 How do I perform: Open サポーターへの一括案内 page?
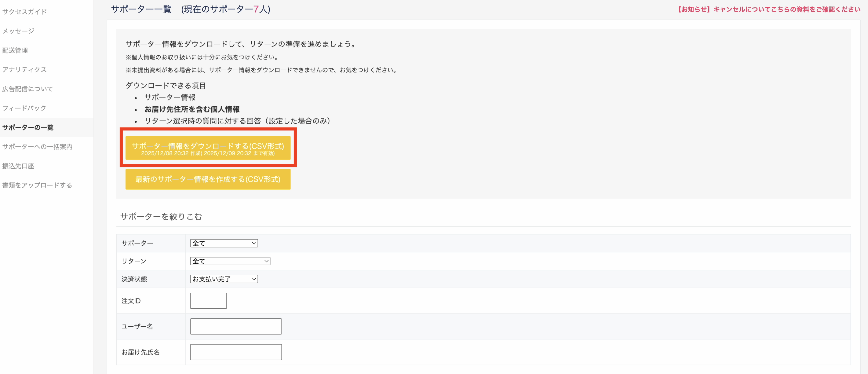pyautogui.click(x=37, y=146)
